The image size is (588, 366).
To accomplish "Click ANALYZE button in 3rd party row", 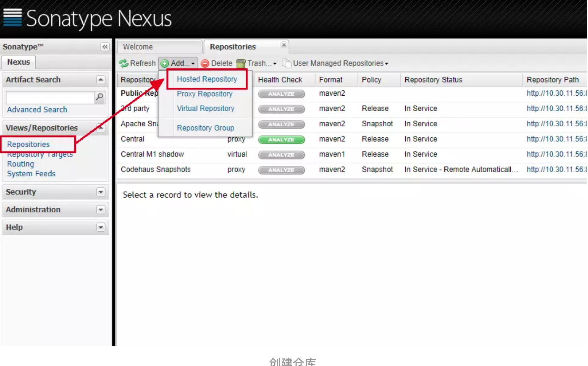I will 281,109.
